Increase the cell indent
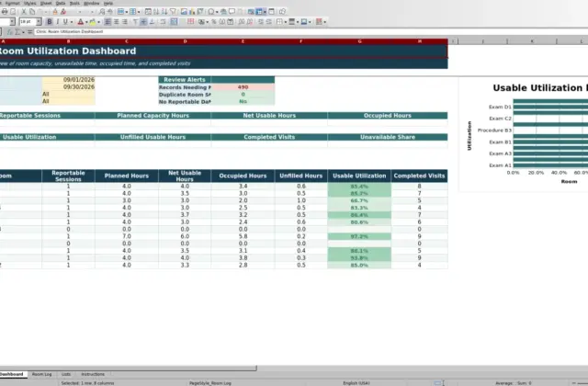The height and width of the screenshot is (386, 588). point(261,22)
